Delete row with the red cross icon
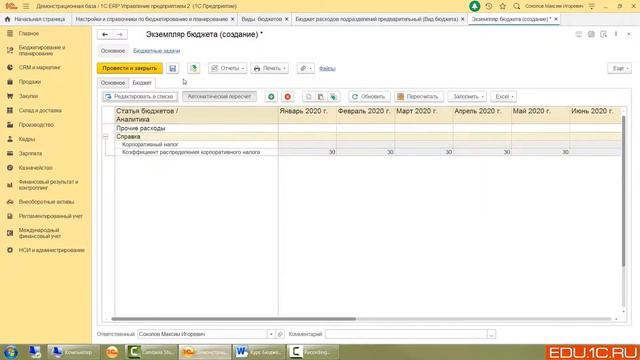 [288, 97]
